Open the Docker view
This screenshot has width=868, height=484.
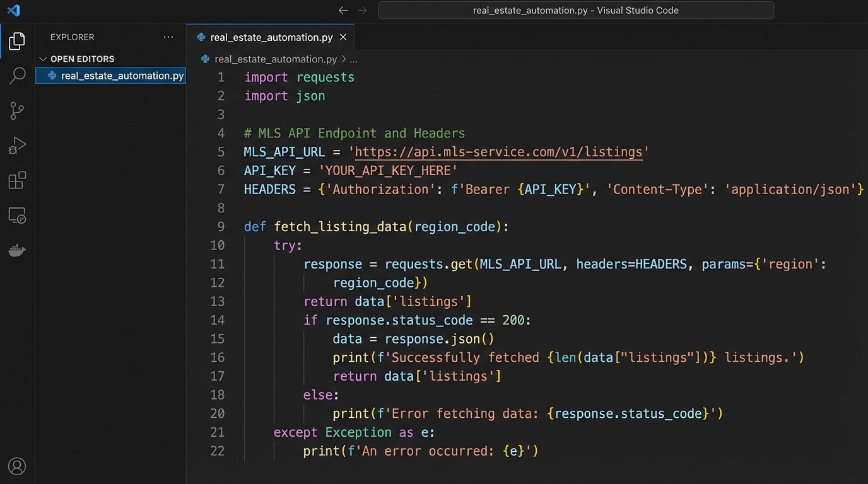coord(17,250)
